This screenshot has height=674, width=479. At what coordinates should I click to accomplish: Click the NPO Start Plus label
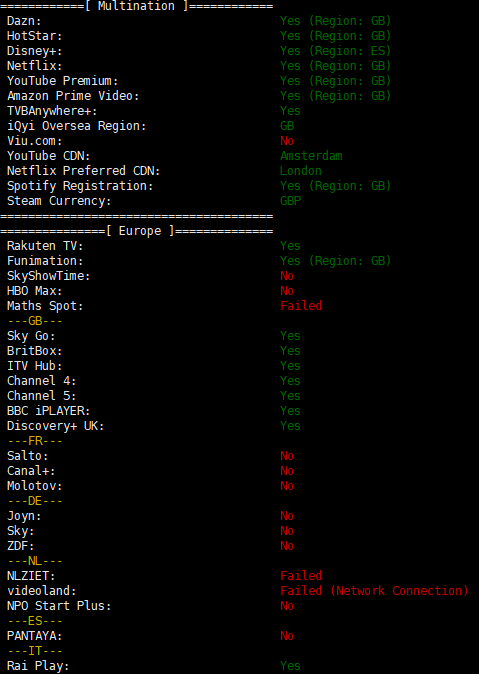tap(59, 606)
